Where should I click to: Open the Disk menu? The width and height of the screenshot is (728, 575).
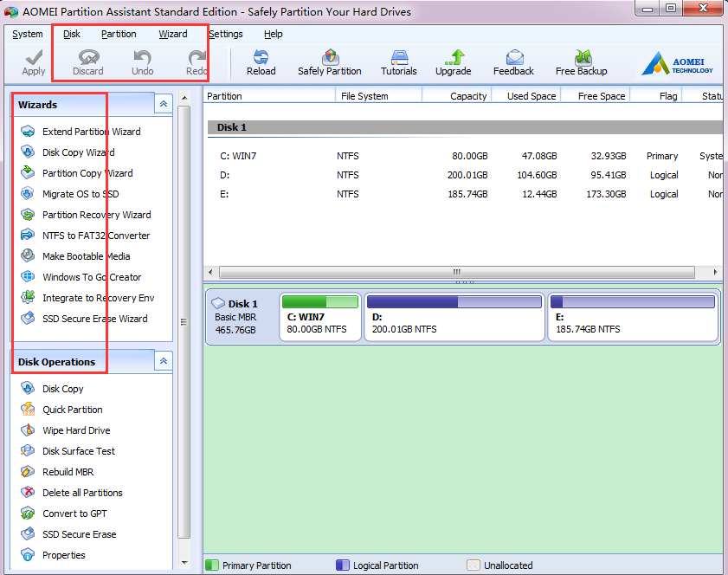[72, 34]
